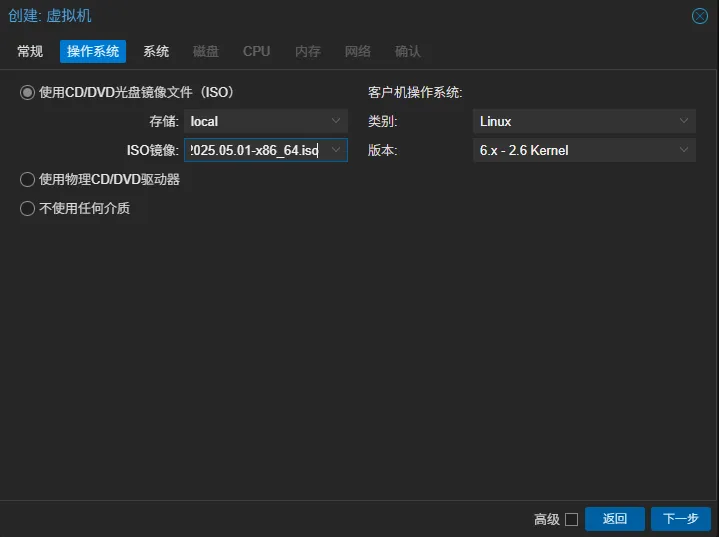Viewport: 719px width, 537px height.
Task: Select 使用CD/DVD光盘镜像文件 (ISO) radio option
Action: click(x=28, y=92)
